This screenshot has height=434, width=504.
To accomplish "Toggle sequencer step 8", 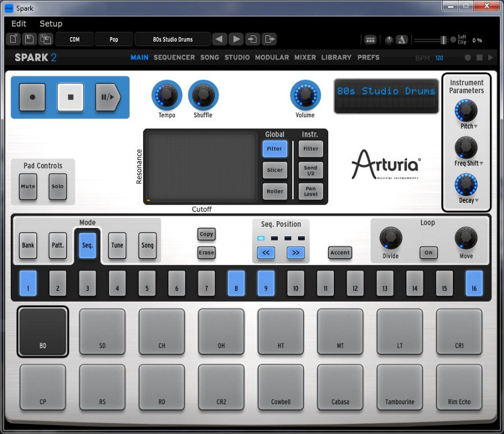I will (x=236, y=283).
